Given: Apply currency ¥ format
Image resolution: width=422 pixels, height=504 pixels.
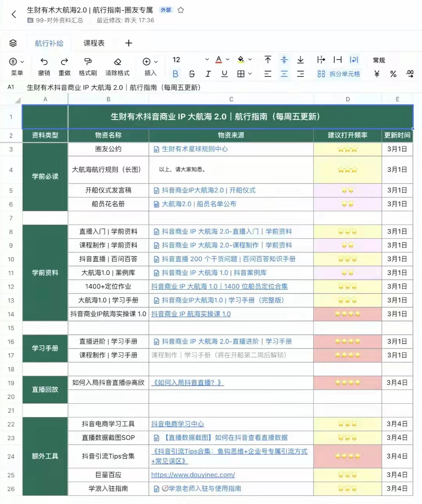Looking at the screenshot, I should tap(377, 74).
